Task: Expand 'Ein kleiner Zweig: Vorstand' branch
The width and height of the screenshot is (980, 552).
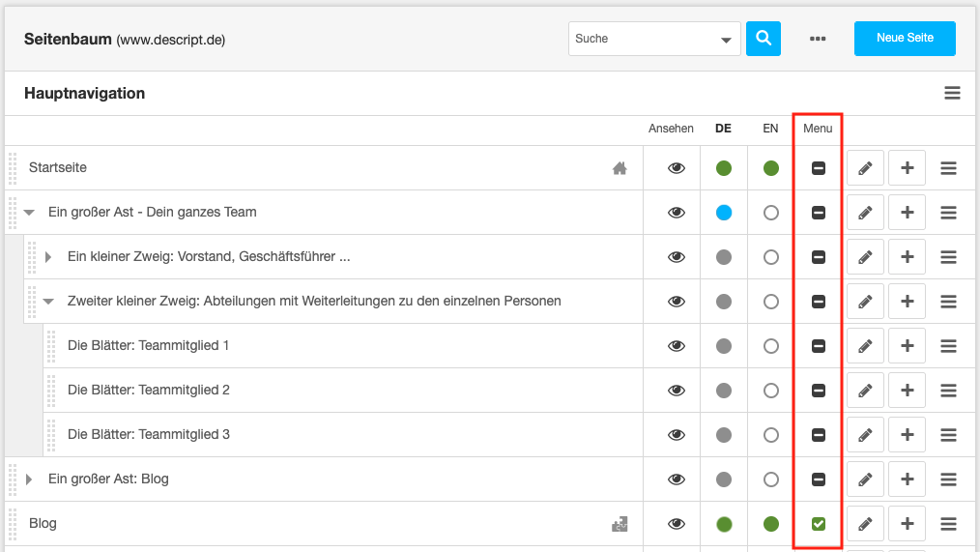Action: click(x=48, y=257)
